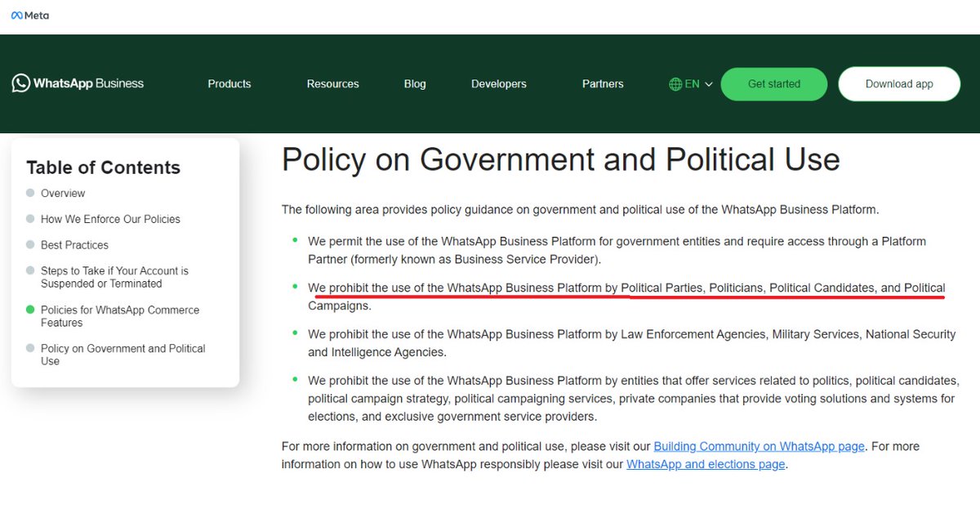Open the Resources menu
Image resolution: width=980 pixels, height=518 pixels.
333,84
